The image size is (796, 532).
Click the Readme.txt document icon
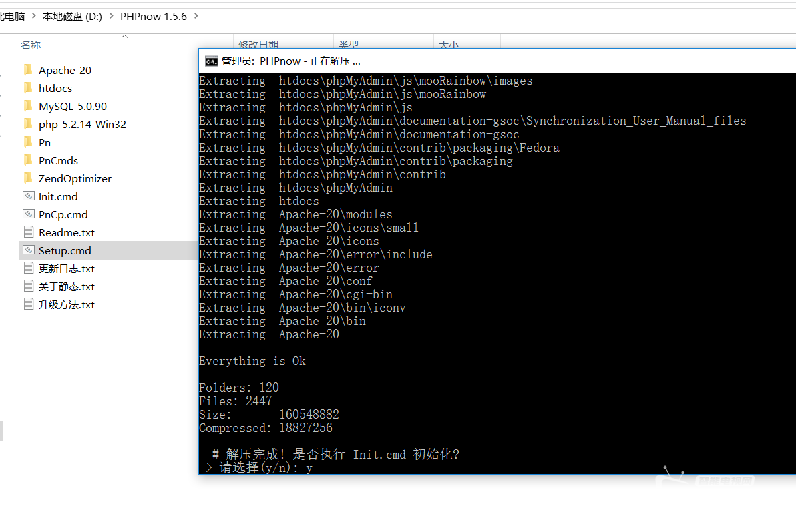tap(29, 232)
